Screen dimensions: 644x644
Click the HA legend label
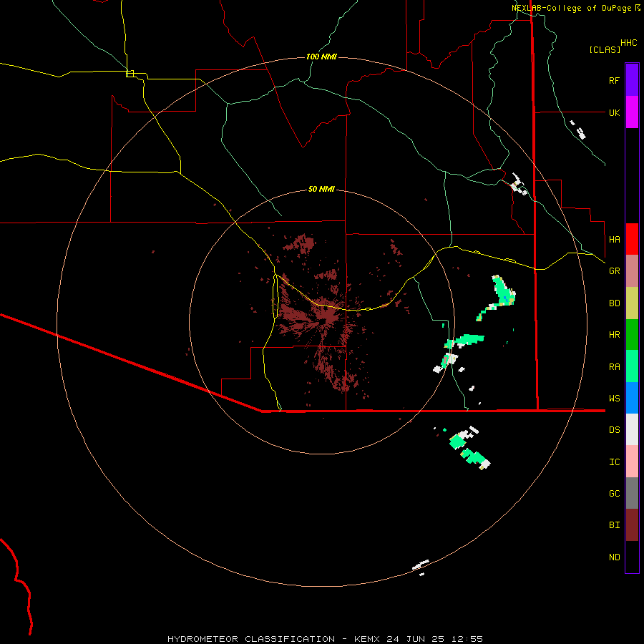614,239
